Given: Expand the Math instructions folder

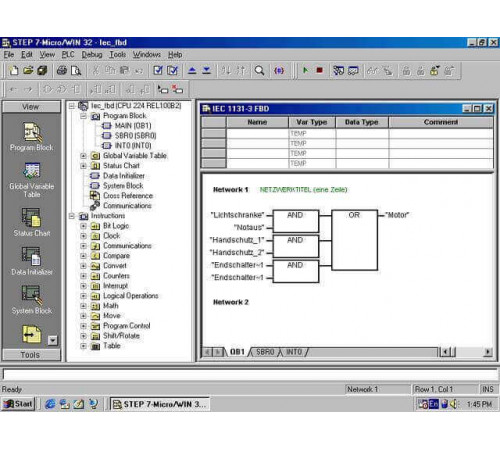Looking at the screenshot, I should 84,306.
